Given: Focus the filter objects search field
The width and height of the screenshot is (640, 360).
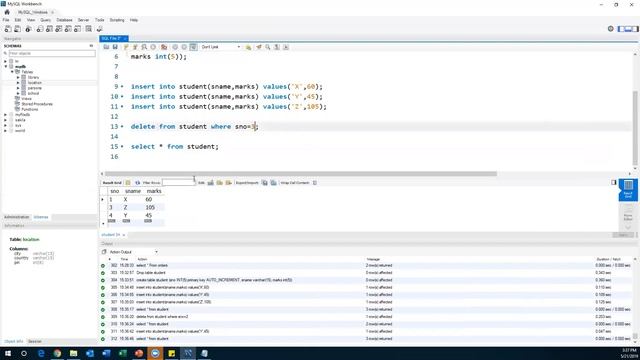Looking at the screenshot, I should point(52,53).
